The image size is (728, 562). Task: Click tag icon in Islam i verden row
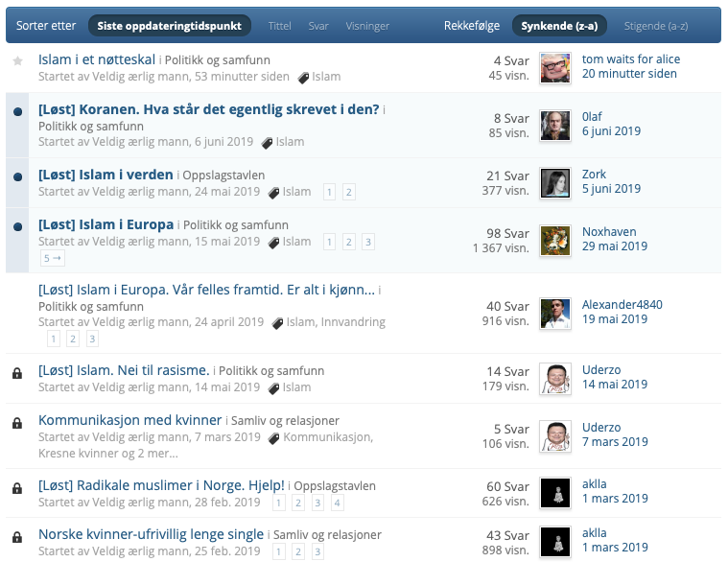tap(274, 193)
